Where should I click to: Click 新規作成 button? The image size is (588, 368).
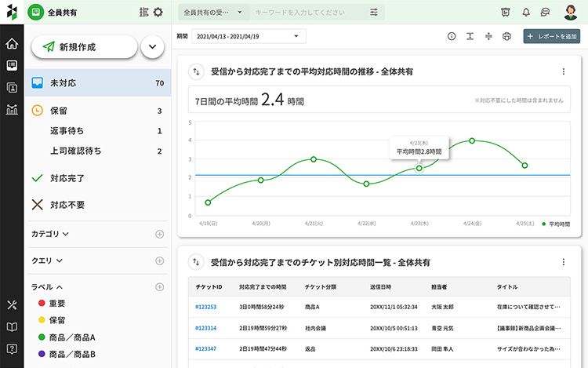coord(85,47)
